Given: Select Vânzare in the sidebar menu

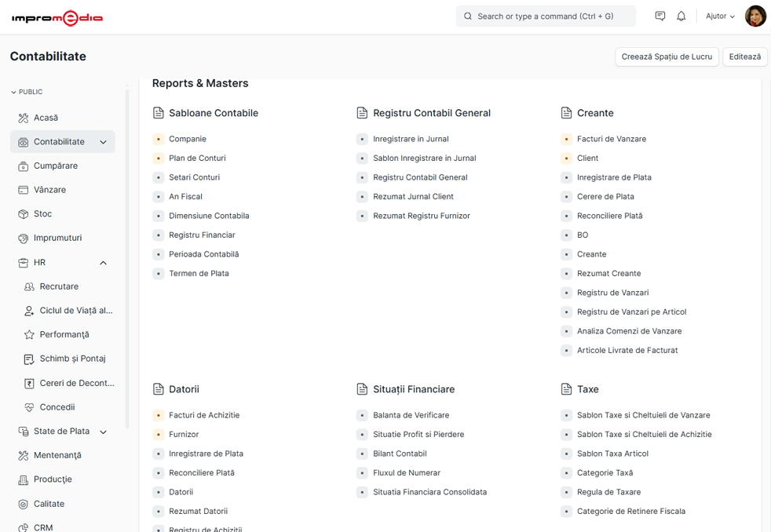Looking at the screenshot, I should 49,190.
